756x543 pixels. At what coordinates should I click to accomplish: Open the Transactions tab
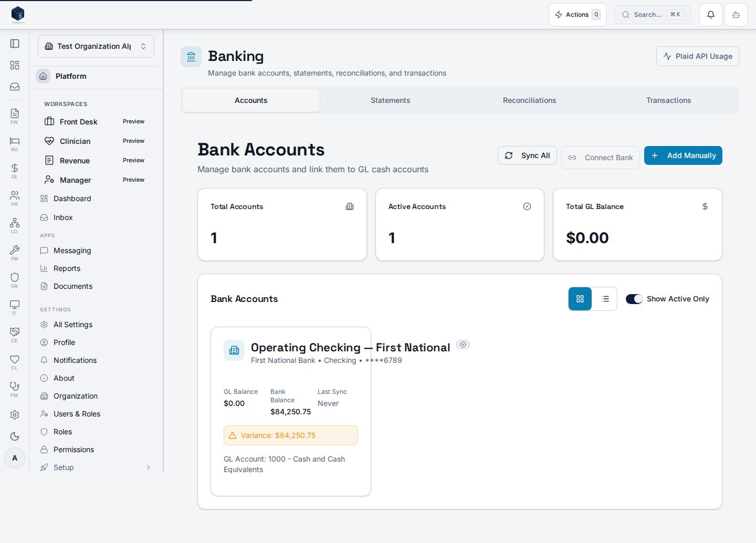point(668,100)
